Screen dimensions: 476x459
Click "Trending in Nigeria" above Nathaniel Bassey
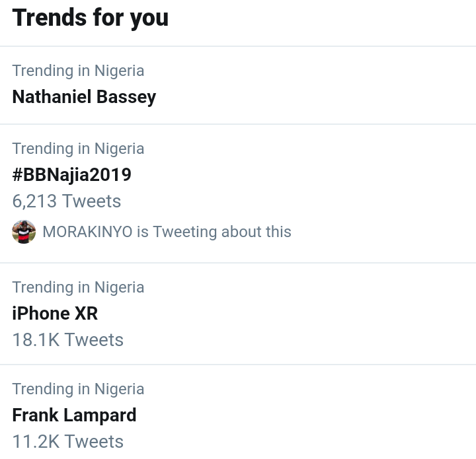pyautogui.click(x=78, y=71)
